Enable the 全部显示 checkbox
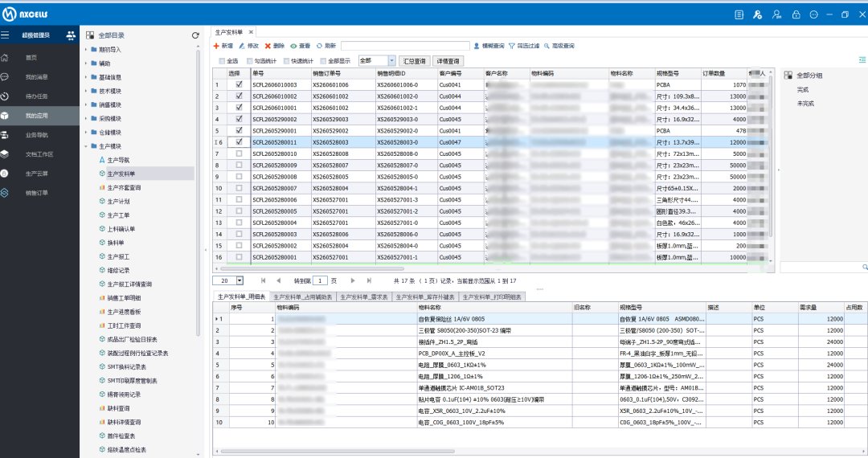The height and width of the screenshot is (458, 868). pyautogui.click(x=323, y=61)
